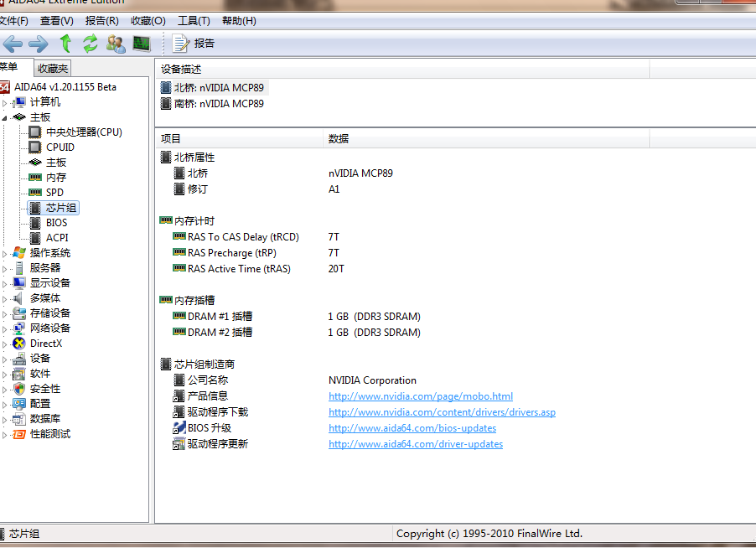Open the user management toolbar icon
The image size is (756, 548).
click(116, 44)
